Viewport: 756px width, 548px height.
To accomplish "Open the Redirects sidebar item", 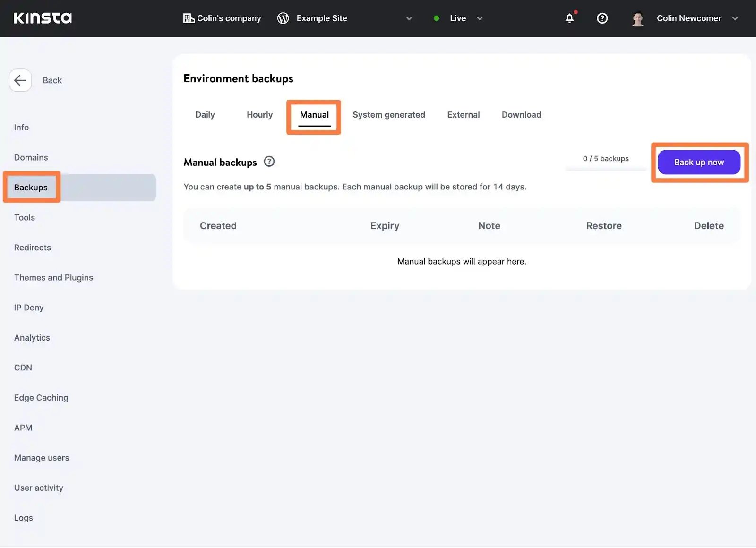I will point(32,248).
